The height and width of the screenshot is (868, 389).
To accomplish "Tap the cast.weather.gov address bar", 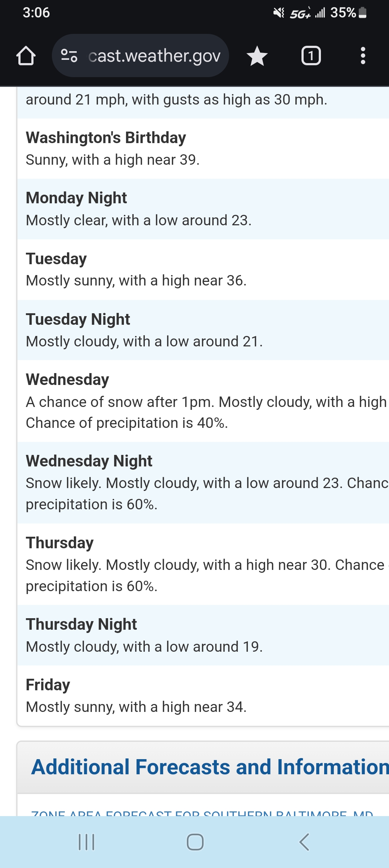I will [x=154, y=56].
